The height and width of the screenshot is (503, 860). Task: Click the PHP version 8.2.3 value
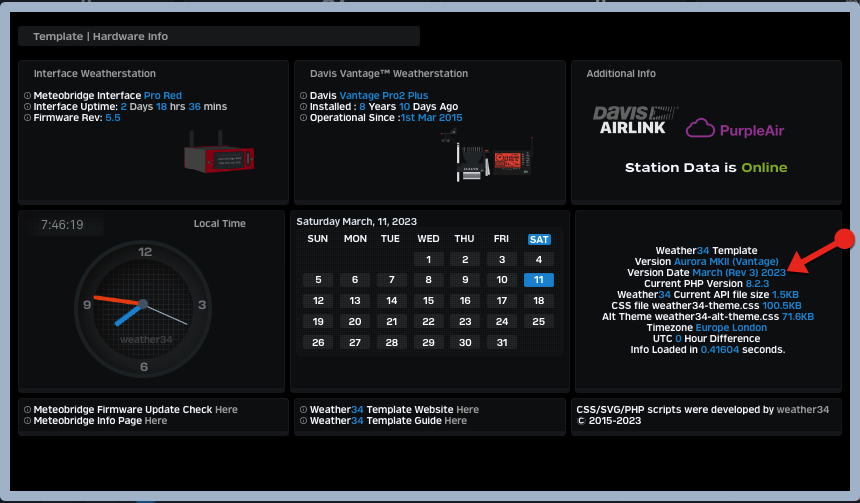tap(757, 284)
